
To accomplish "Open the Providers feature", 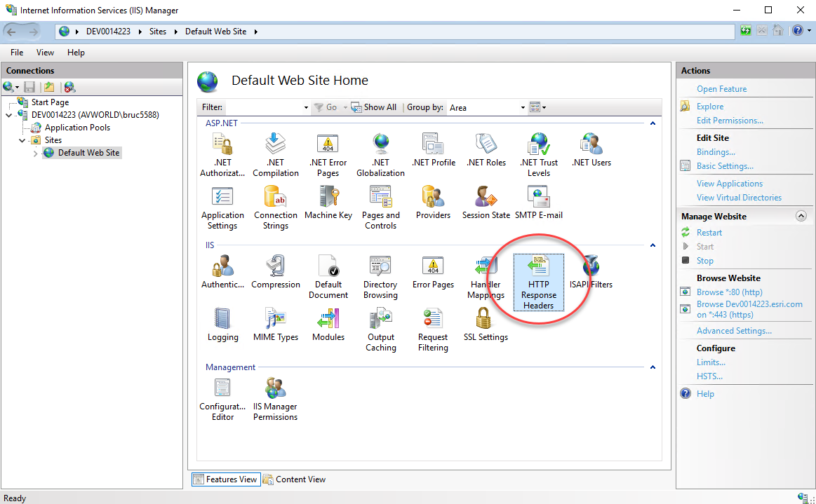I will pos(433,203).
